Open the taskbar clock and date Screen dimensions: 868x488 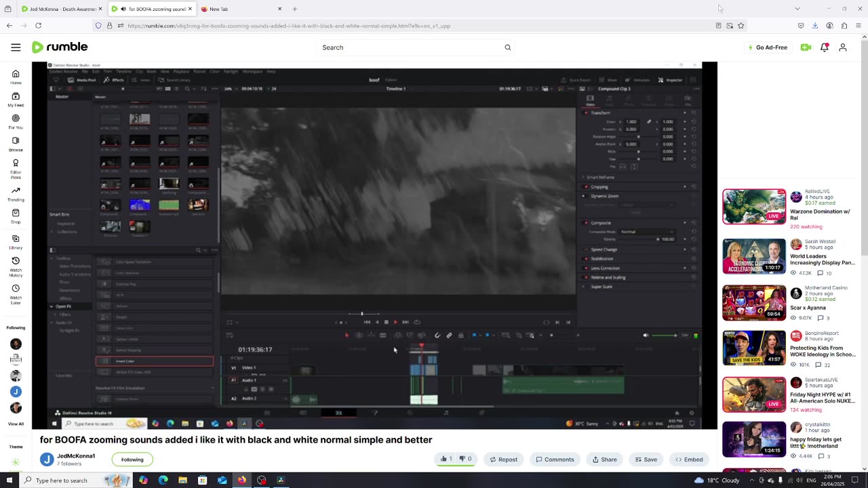point(833,481)
